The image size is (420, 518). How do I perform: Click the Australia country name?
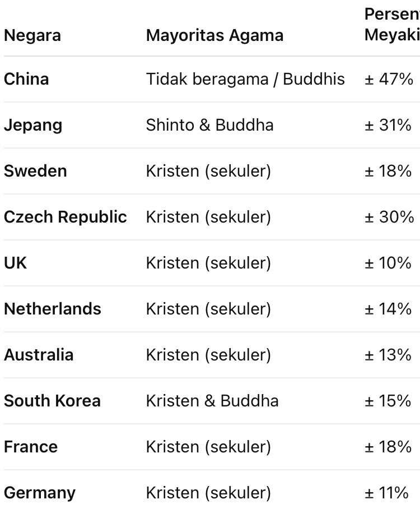[39, 355]
